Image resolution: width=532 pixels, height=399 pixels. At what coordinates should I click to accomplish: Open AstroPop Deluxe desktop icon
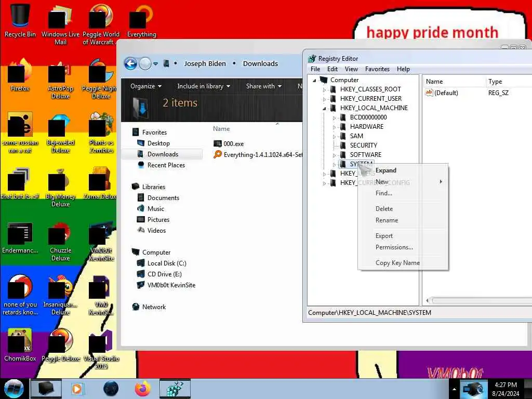click(x=60, y=79)
